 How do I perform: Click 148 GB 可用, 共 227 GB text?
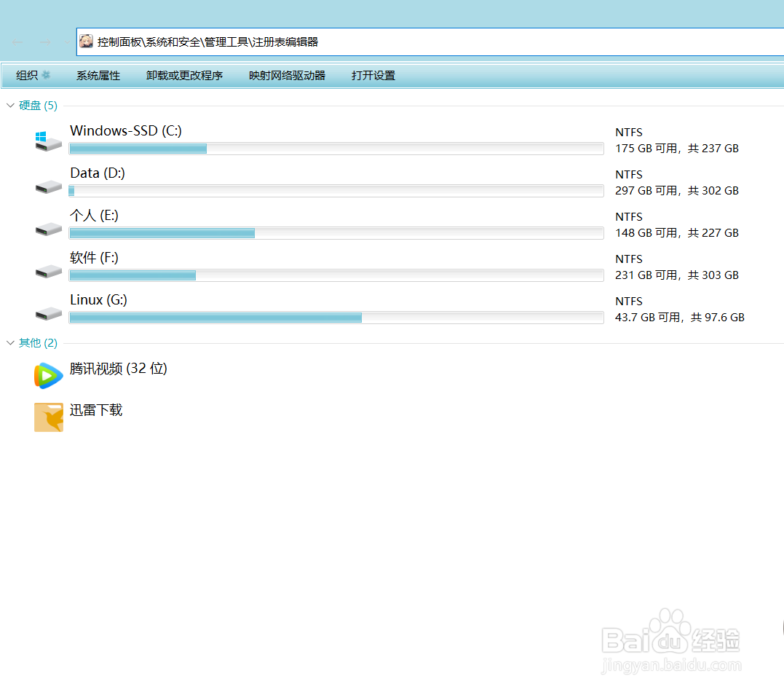tap(677, 233)
